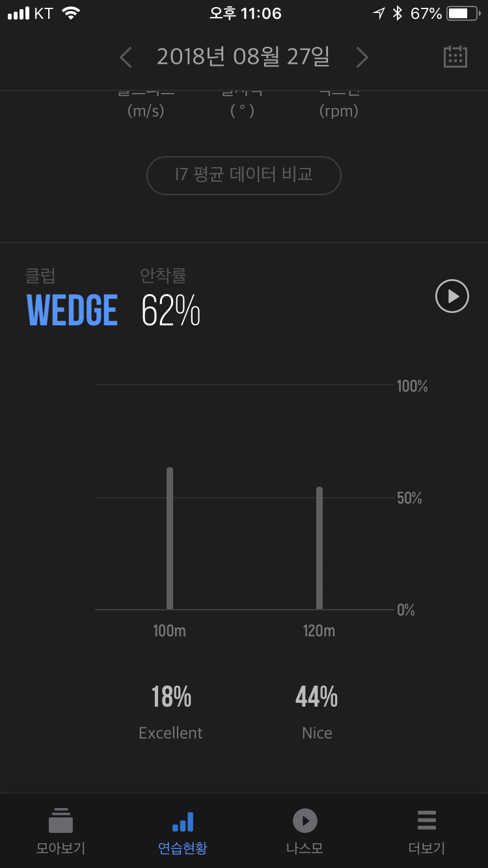
Task: Tap the battery icon in status bar
Action: click(x=463, y=14)
